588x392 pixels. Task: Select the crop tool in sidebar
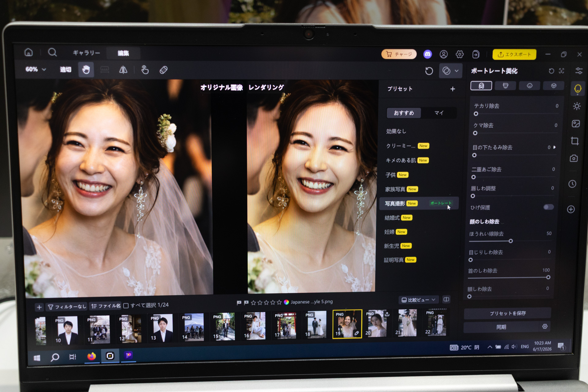point(575,141)
